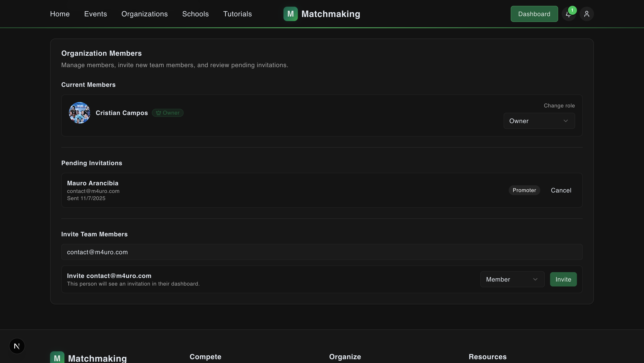This screenshot has width=644, height=363.
Task: Open the notifications bell icon
Action: [569, 14]
